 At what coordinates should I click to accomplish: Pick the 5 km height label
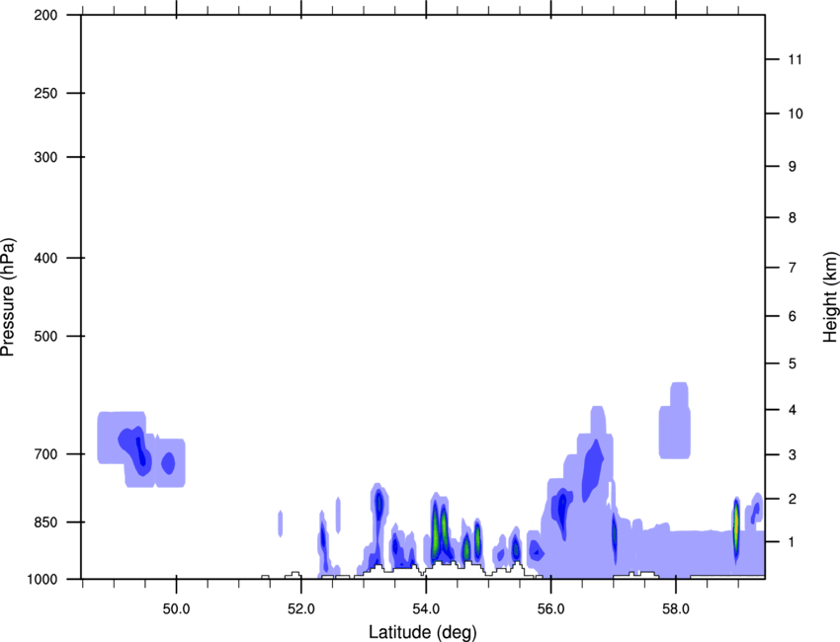(793, 363)
